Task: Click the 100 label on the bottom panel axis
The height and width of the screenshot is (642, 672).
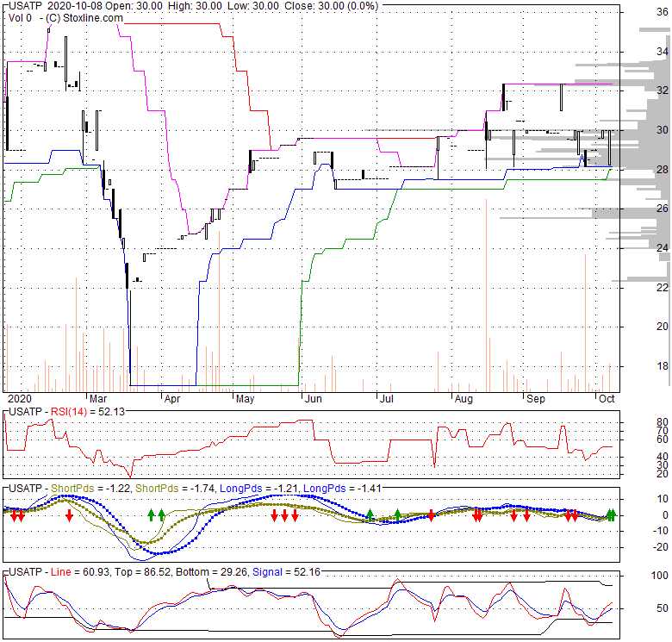Action: tap(660, 576)
